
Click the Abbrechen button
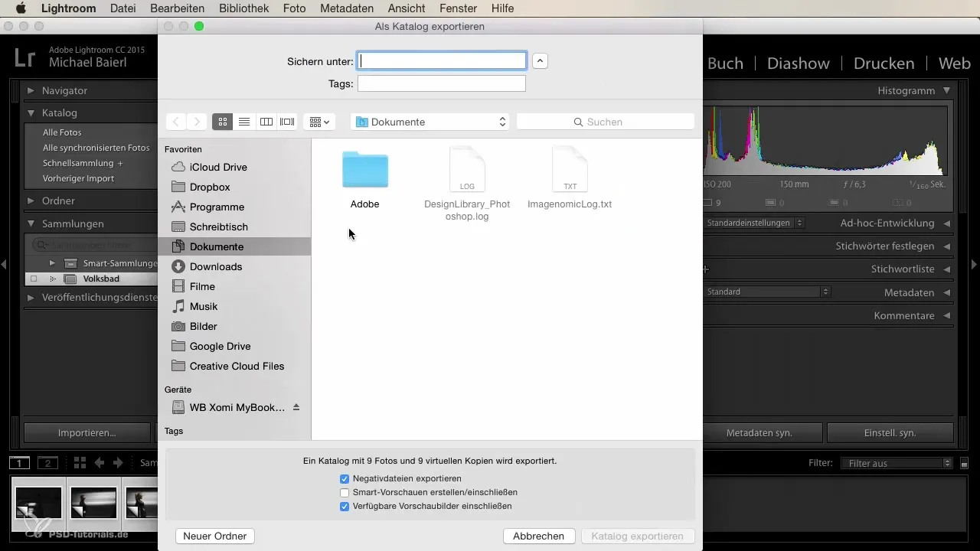(x=539, y=536)
